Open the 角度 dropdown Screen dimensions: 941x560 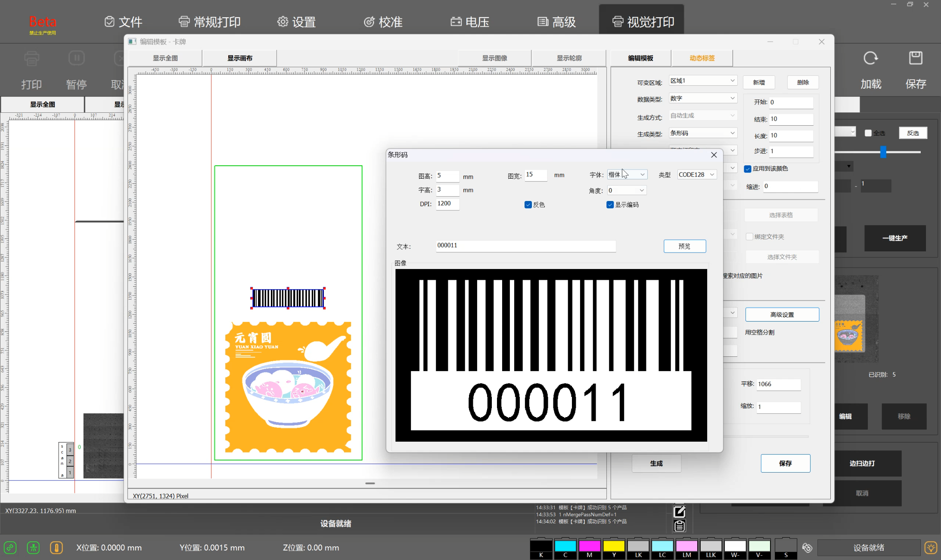[627, 190]
